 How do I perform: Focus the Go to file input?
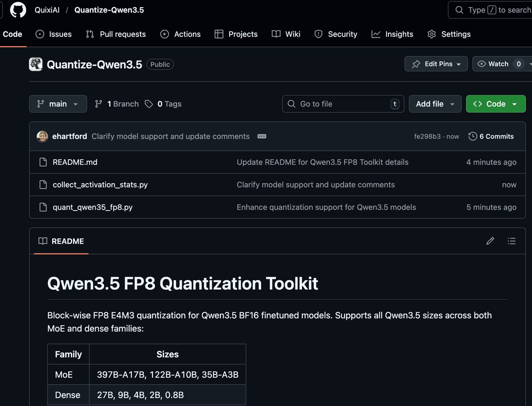tap(343, 104)
